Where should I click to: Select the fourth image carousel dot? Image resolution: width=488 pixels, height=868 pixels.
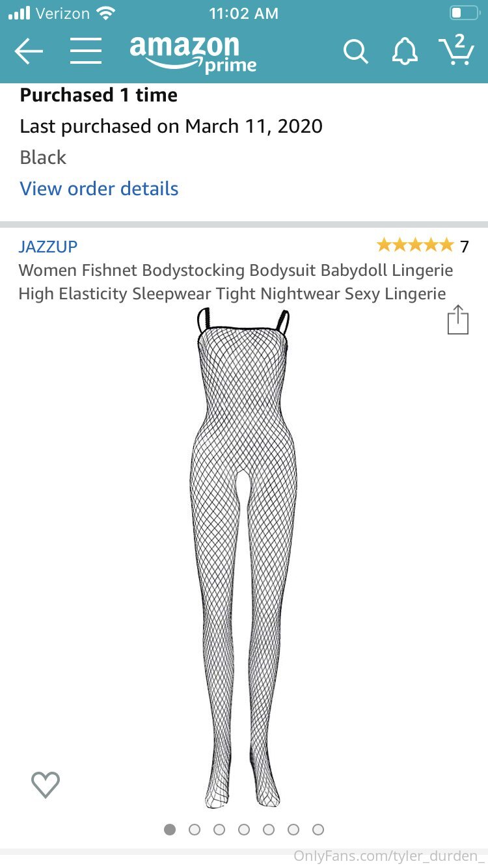(244, 830)
